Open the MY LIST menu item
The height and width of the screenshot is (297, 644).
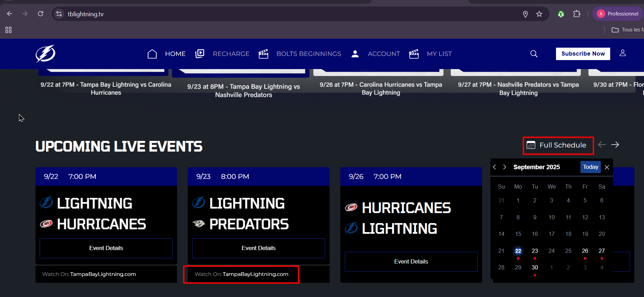point(439,54)
